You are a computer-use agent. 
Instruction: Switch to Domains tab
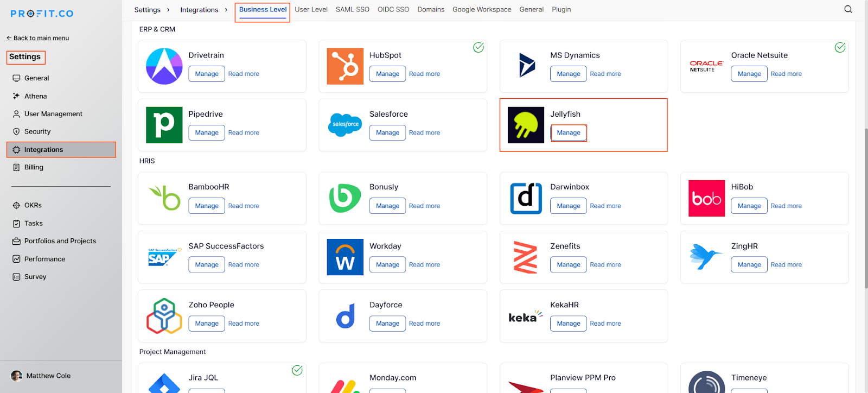[x=431, y=10]
